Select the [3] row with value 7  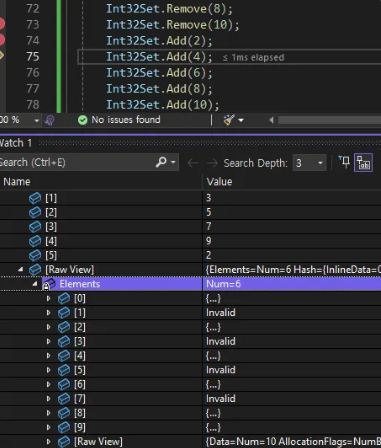[x=190, y=227]
